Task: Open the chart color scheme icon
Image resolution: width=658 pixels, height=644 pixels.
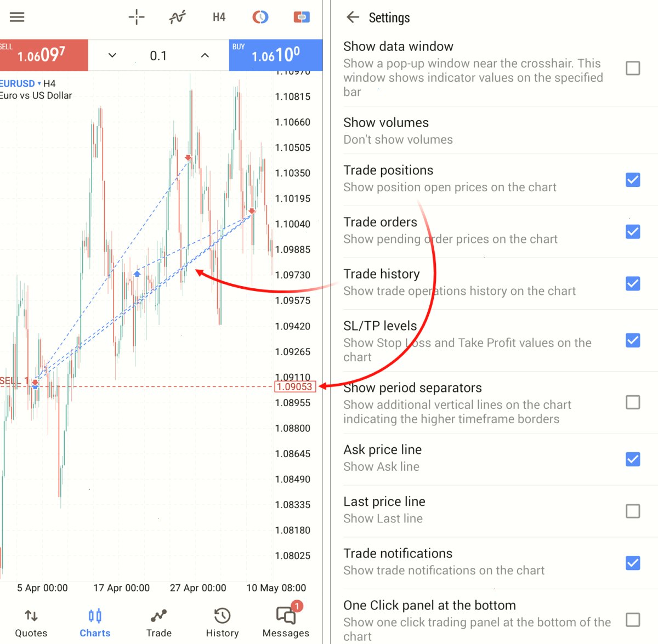Action: coord(260,17)
